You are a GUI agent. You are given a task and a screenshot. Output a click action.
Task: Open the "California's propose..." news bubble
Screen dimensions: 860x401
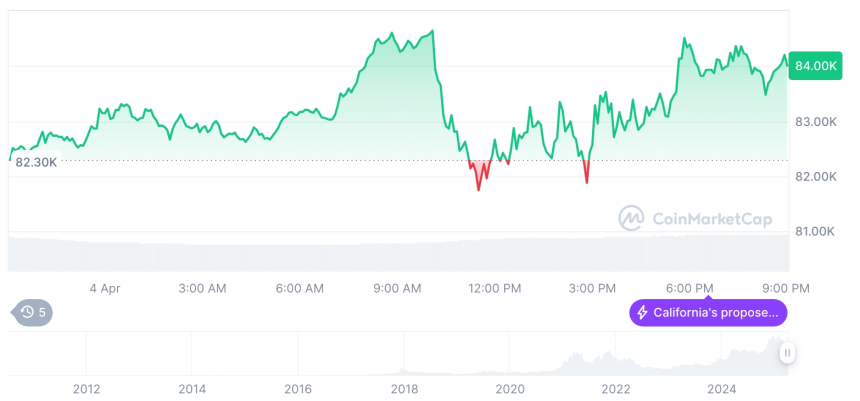click(708, 313)
